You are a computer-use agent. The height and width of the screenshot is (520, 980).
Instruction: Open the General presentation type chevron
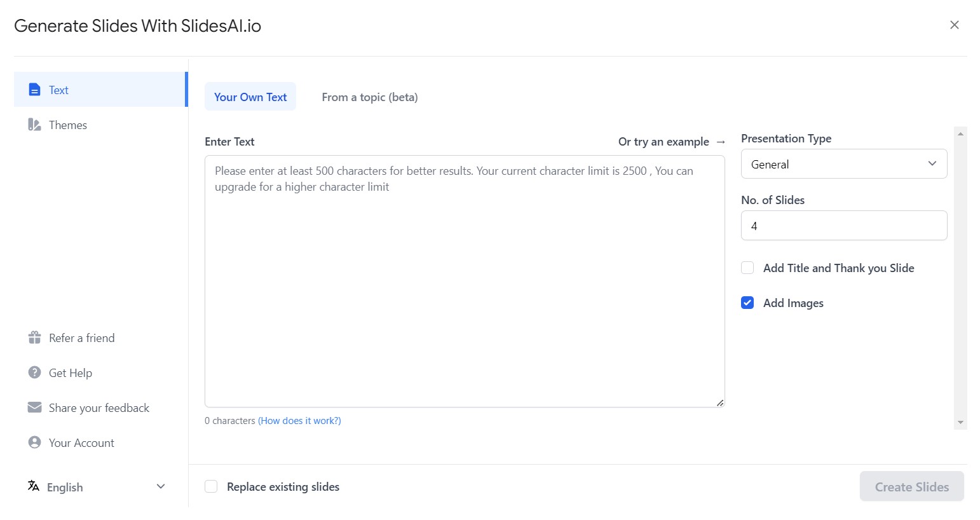pyautogui.click(x=932, y=163)
